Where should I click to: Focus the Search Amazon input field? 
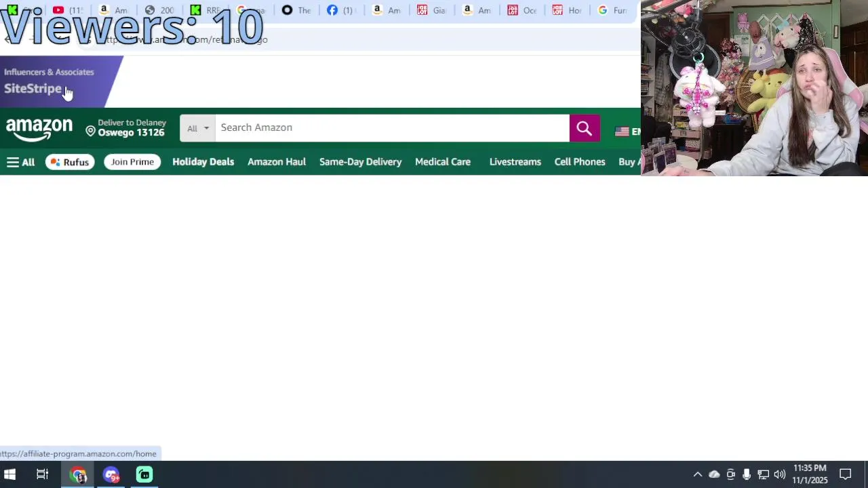click(392, 127)
